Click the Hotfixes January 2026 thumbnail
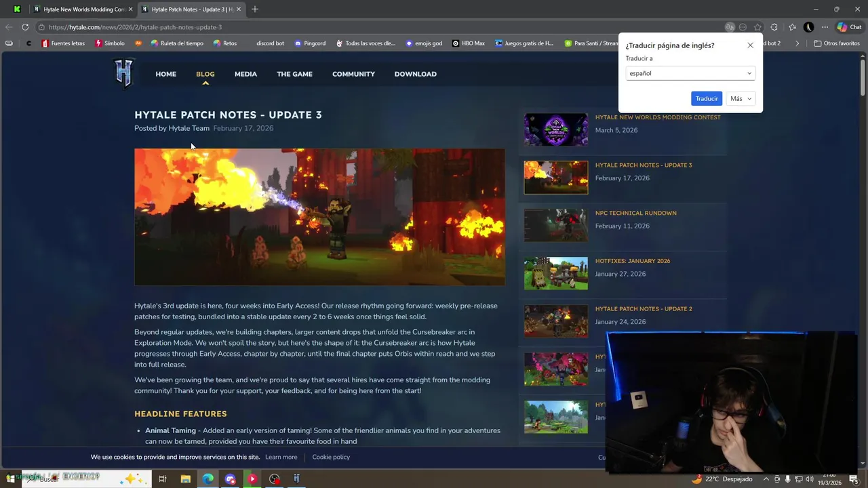The height and width of the screenshot is (488, 868). pyautogui.click(x=556, y=273)
